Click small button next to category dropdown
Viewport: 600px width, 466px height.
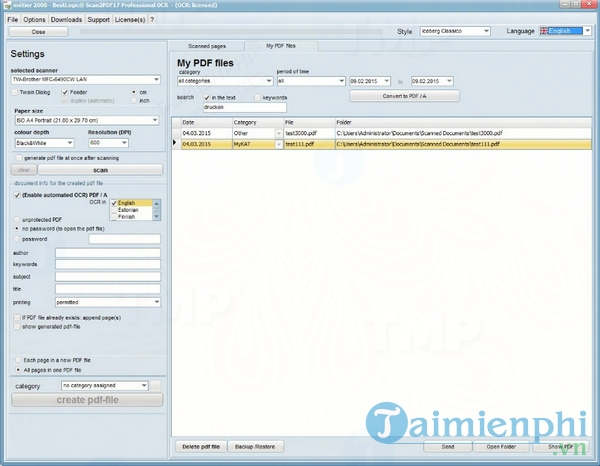pyautogui.click(x=155, y=386)
